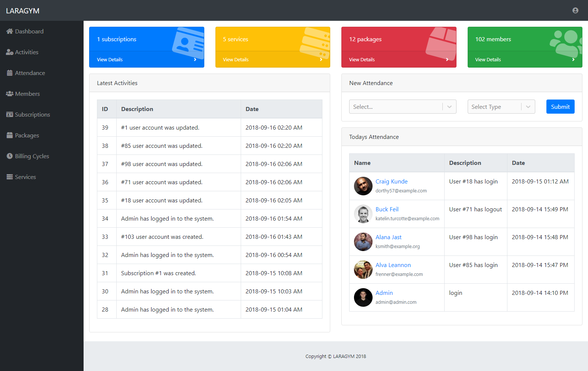View Details of packages card
This screenshot has width=588, height=371.
362,59
